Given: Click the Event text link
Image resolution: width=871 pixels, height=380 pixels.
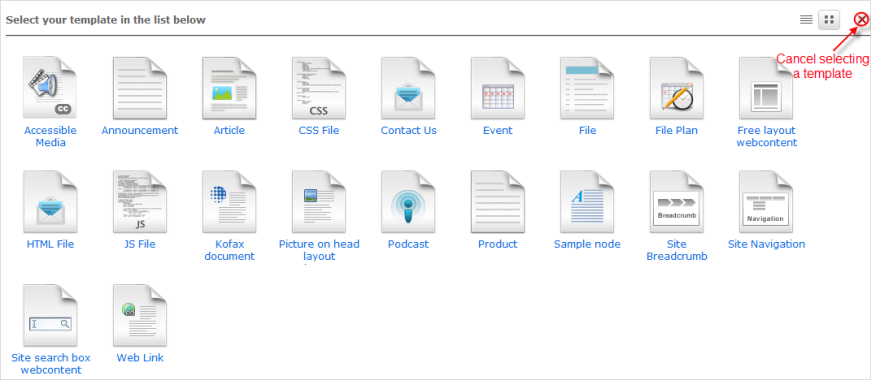Looking at the screenshot, I should (498, 131).
